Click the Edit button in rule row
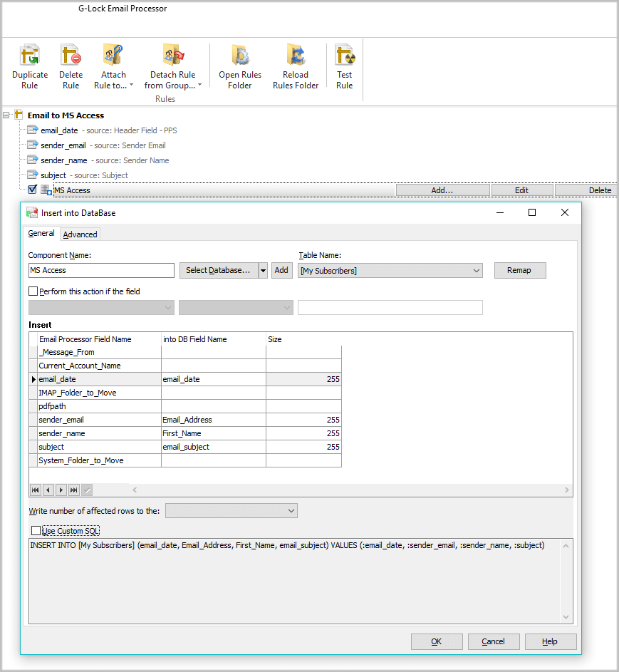 [x=522, y=190]
